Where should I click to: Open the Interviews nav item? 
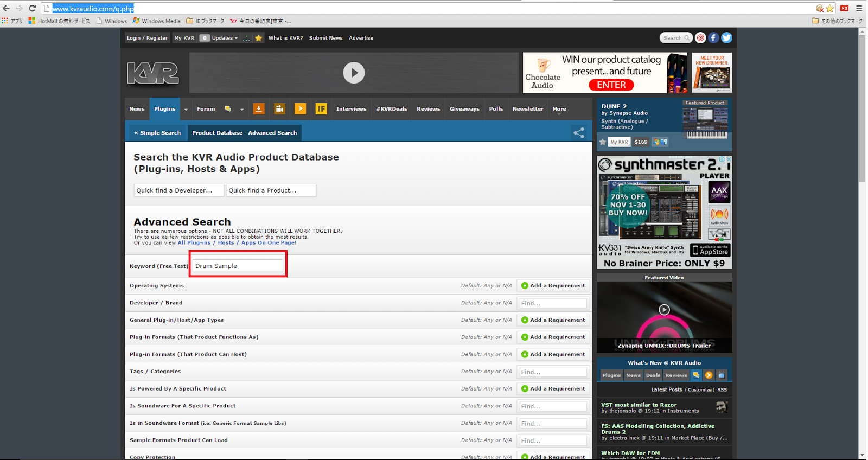(x=351, y=109)
